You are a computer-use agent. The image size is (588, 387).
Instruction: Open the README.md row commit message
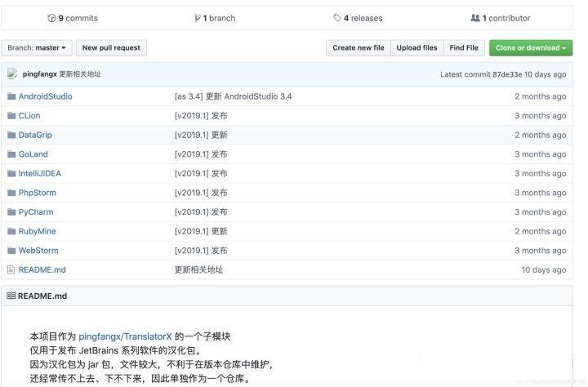point(198,269)
